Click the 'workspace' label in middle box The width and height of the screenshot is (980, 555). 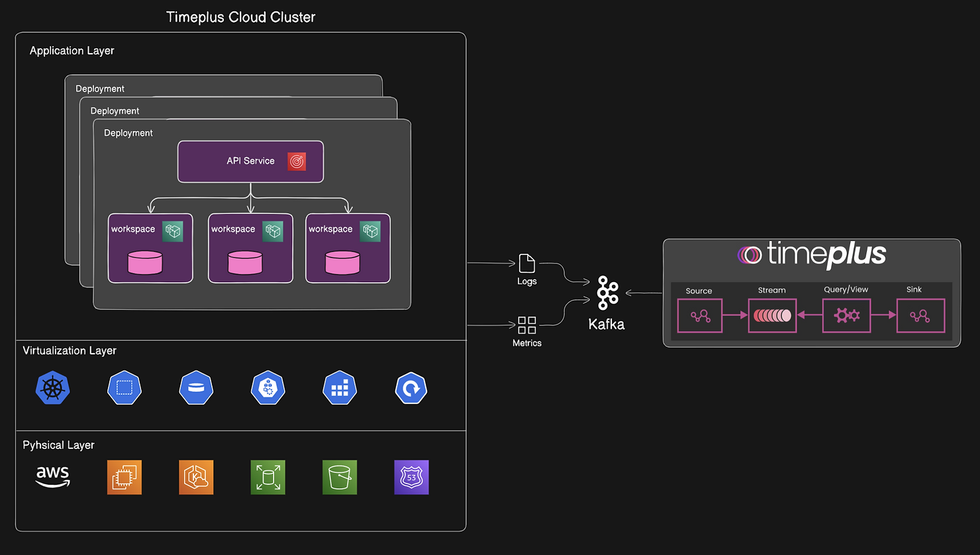coord(233,229)
